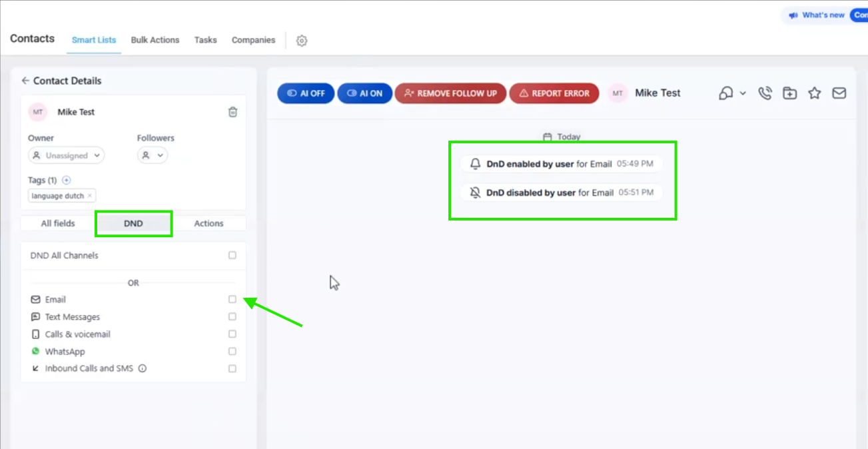Click the Contacts heading

tap(32, 39)
